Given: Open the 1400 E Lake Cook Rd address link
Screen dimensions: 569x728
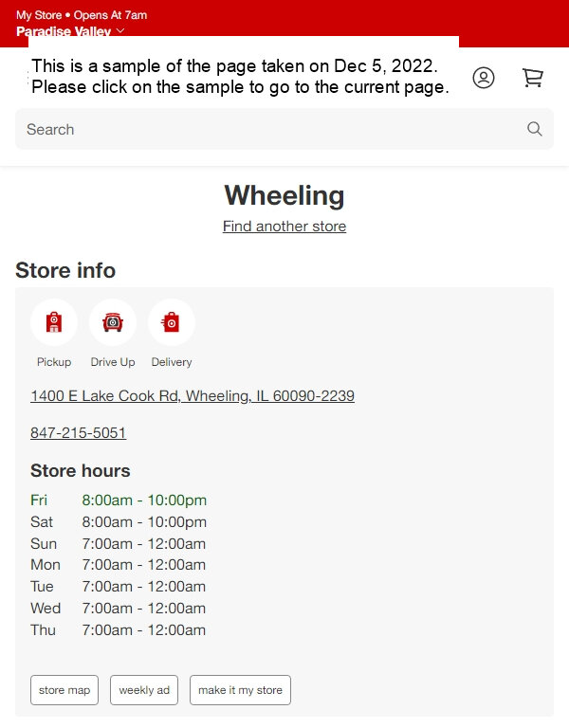Looking at the screenshot, I should (193, 396).
